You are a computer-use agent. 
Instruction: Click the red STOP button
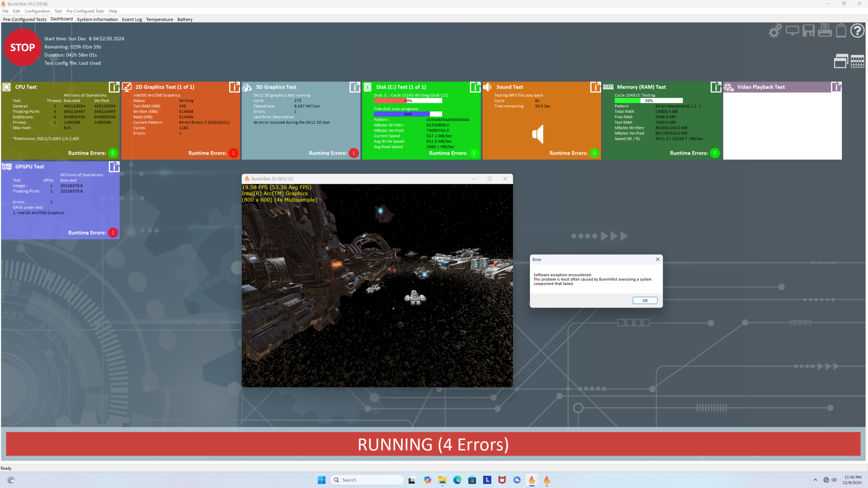tap(23, 48)
